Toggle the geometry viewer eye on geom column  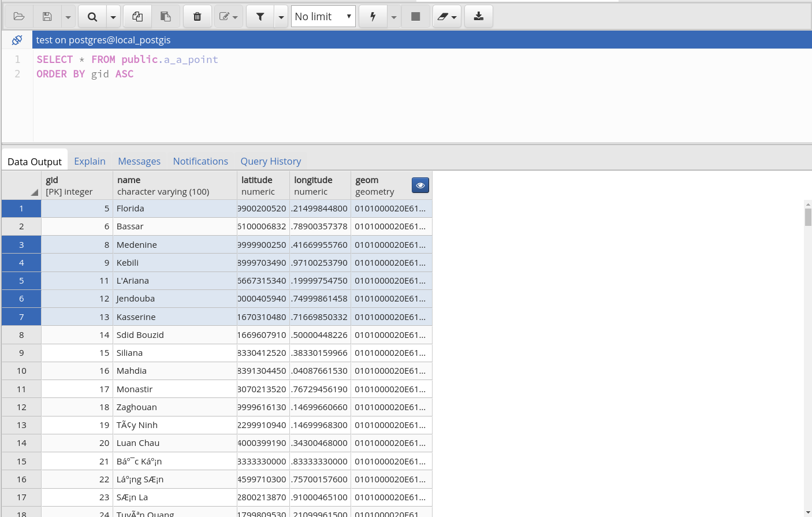tap(420, 185)
